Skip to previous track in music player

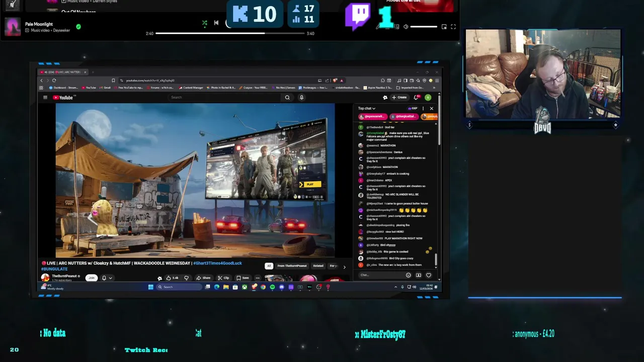coord(216,23)
